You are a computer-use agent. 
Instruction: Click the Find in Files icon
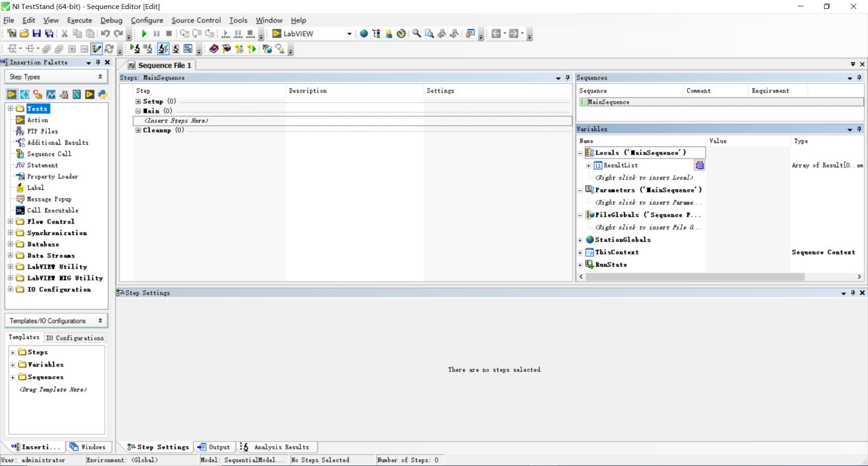[429, 34]
